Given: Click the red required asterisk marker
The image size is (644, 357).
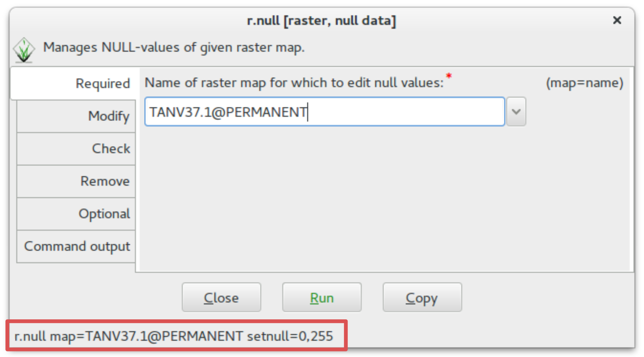Looking at the screenshot, I should tap(449, 75).
